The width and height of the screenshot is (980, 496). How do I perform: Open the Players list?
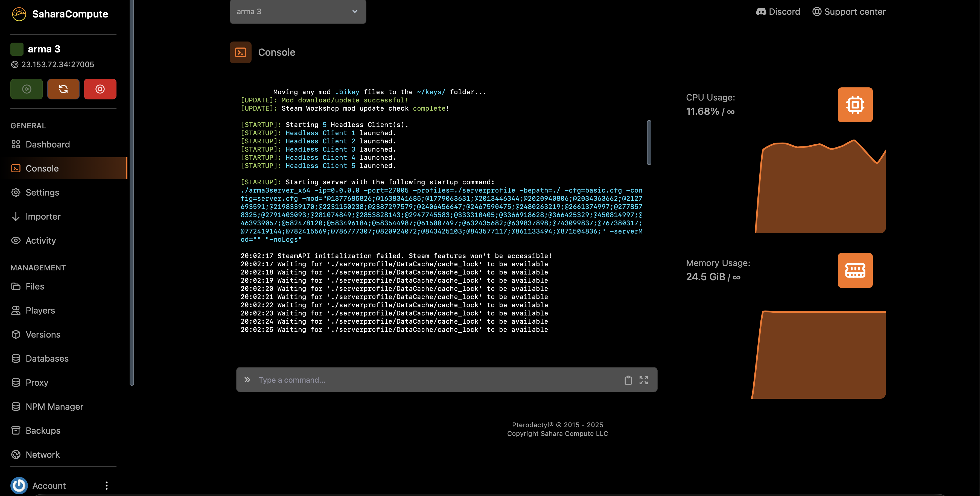coord(40,310)
